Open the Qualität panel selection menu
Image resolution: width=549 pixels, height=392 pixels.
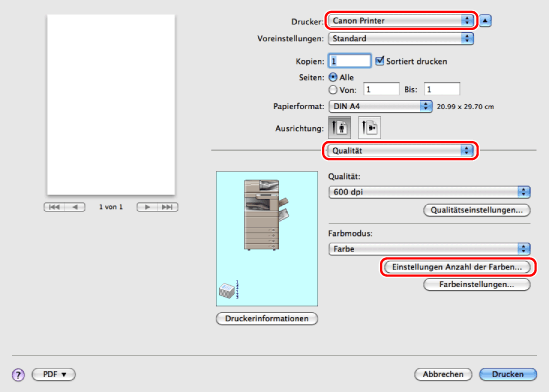coord(400,150)
